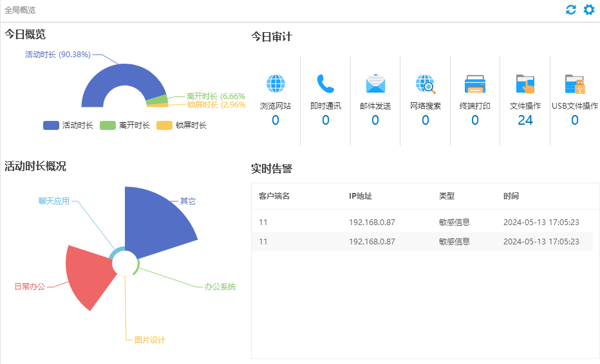Toggle the 活动时长 legend item
Image resolution: width=600 pixels, height=364 pixels.
click(x=68, y=125)
